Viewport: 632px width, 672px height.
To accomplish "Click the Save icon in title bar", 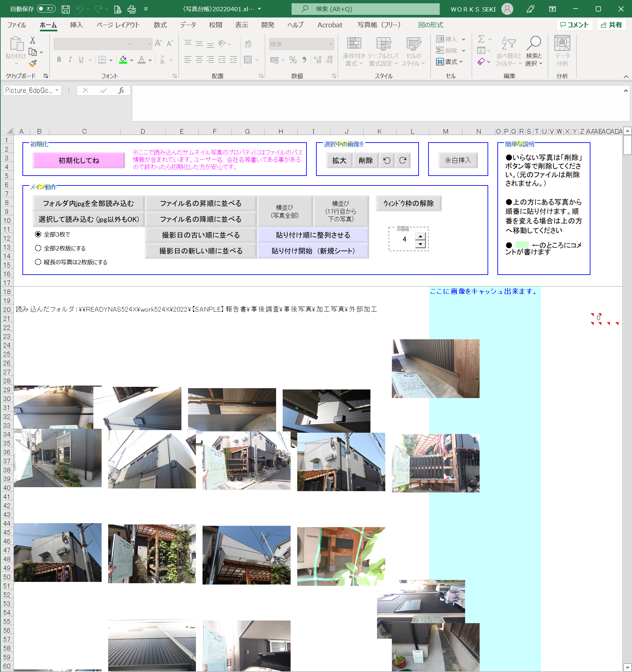I will [x=66, y=9].
